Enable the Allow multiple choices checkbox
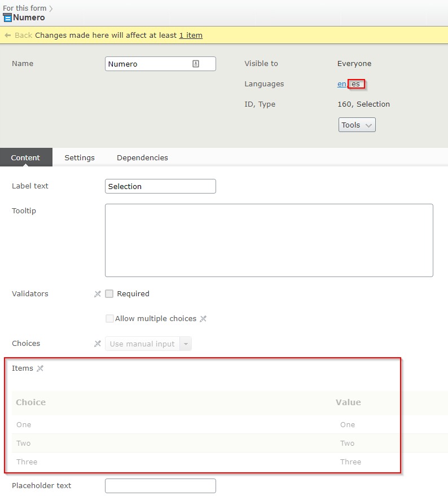Image resolution: width=448 pixels, height=496 pixels. tap(109, 319)
